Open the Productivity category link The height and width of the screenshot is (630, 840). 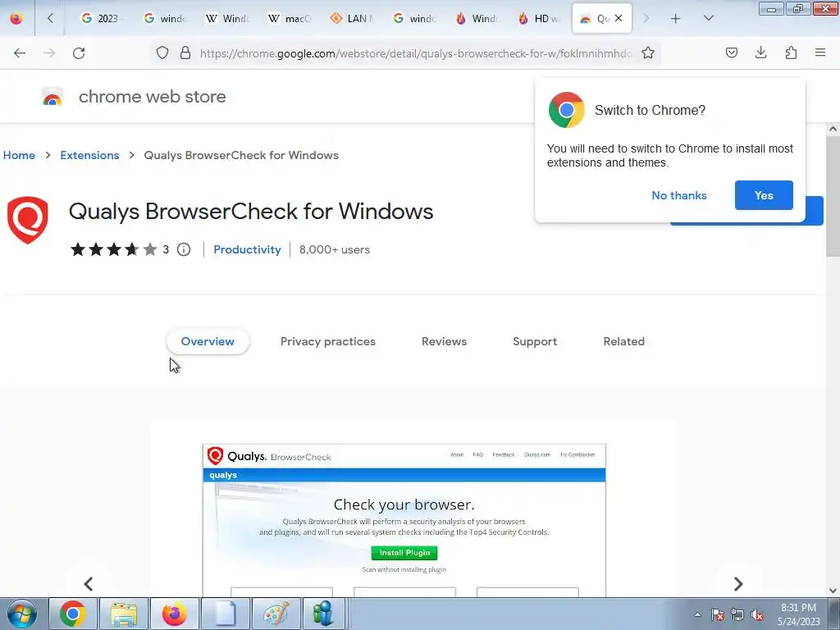point(247,249)
